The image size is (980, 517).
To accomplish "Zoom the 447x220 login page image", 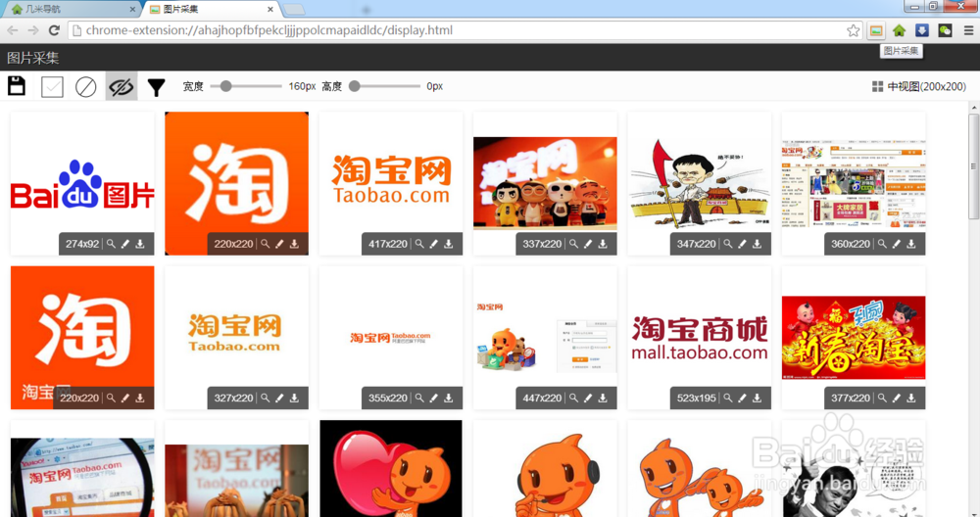I will 573,398.
